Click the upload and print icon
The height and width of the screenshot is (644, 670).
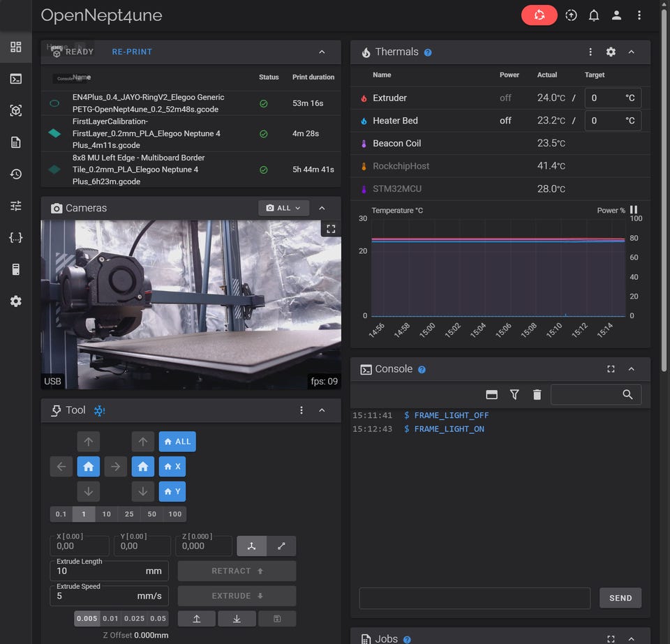(571, 15)
